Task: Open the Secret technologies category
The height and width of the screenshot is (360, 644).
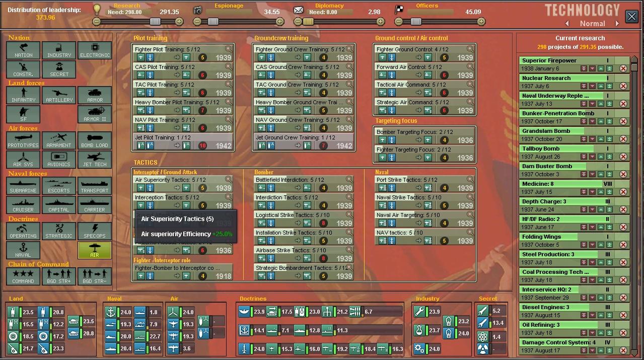Action: pos(59,69)
